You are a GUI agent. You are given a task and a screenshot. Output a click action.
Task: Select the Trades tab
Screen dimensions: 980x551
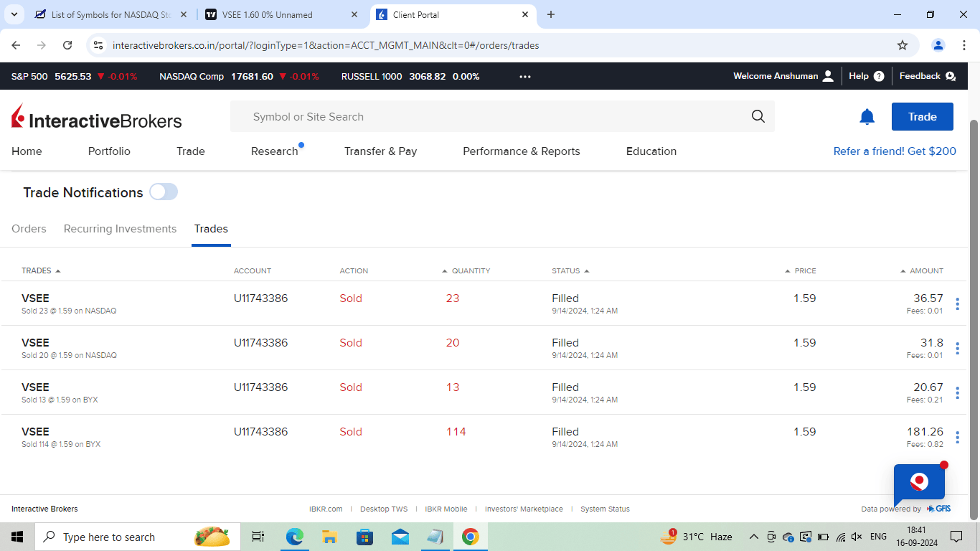coord(211,229)
